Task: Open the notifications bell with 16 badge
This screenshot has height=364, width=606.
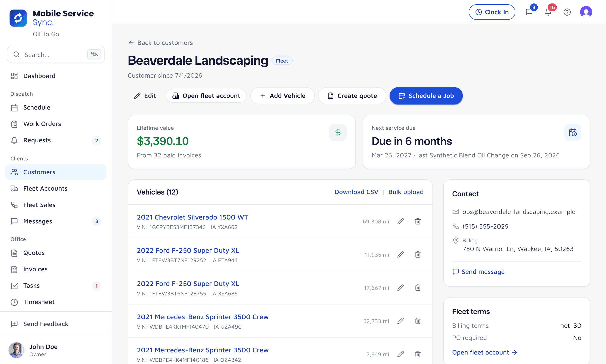Action: click(x=548, y=12)
